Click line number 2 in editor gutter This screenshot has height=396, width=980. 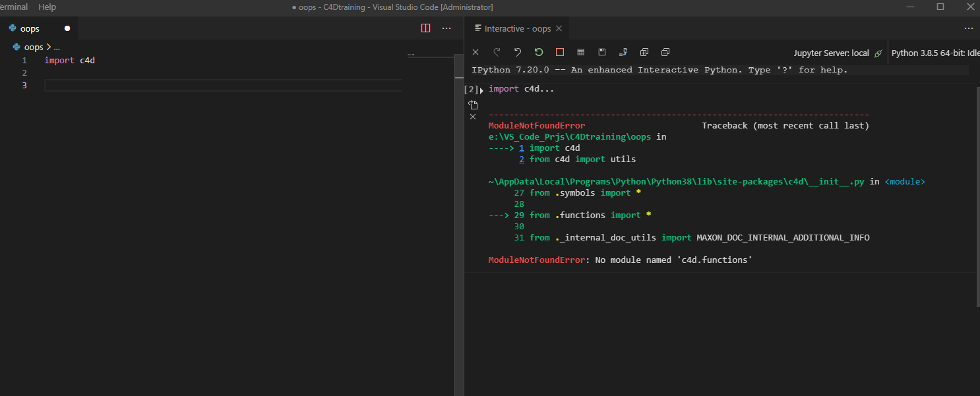(x=24, y=73)
